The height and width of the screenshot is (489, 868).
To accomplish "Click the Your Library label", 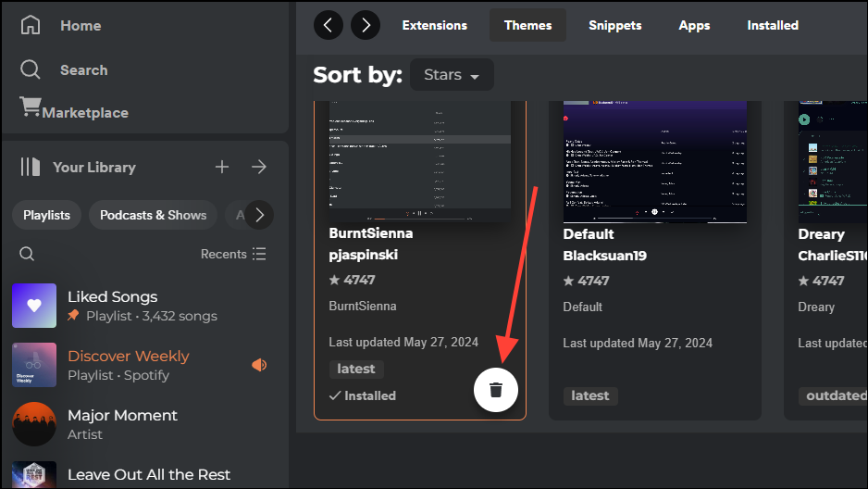I will [94, 168].
